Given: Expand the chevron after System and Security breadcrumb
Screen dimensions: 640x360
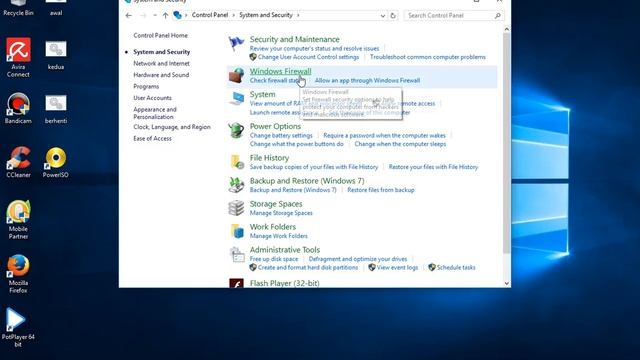Looking at the screenshot, I should click(x=298, y=15).
